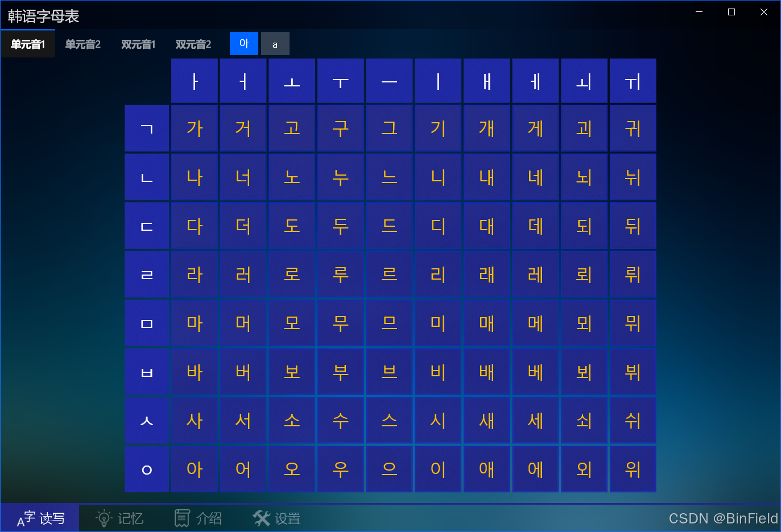Image resolution: width=781 pixels, height=532 pixels.
Task: Click the vowel header ㅚ
Action: point(584,81)
